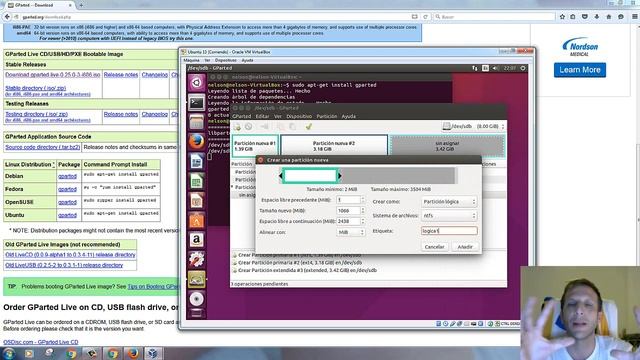This screenshot has width=640, height=360.
Task: Open the Partición menu in GParted
Action: [x=327, y=116]
